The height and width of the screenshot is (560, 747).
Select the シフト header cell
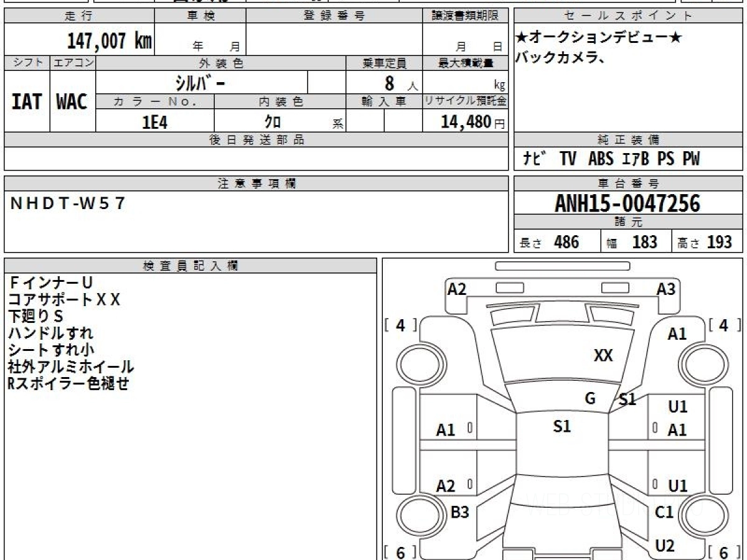coord(27,63)
